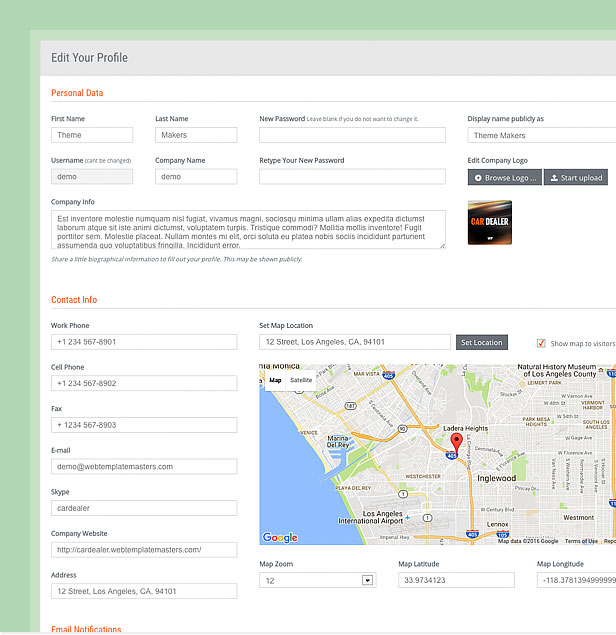The image size is (616, 635).
Task: Click the red map location pin
Action: click(x=456, y=442)
